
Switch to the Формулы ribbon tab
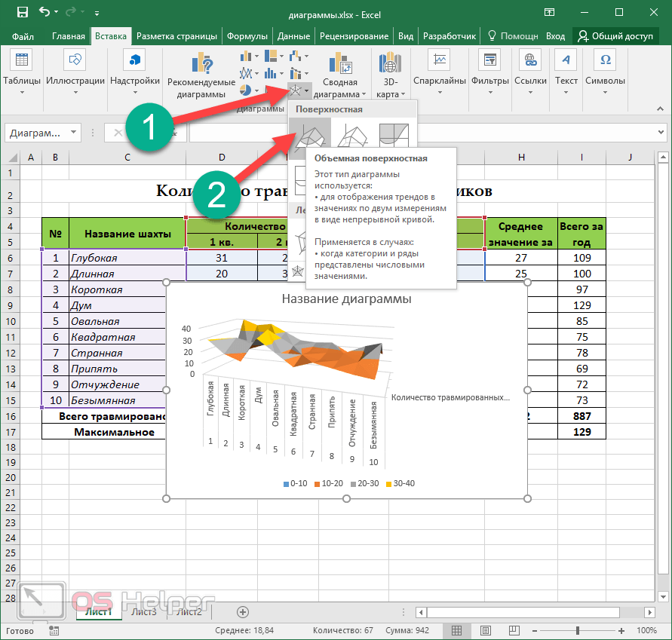(x=247, y=35)
